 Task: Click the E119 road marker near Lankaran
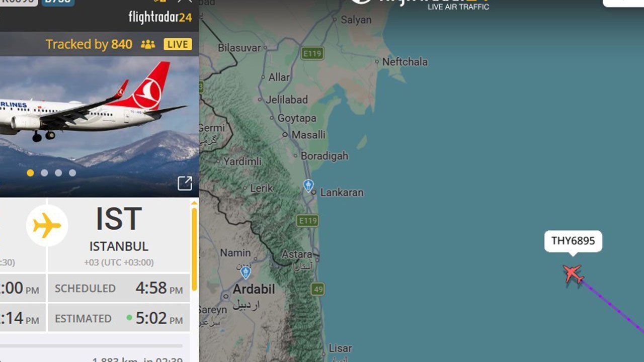tap(307, 220)
